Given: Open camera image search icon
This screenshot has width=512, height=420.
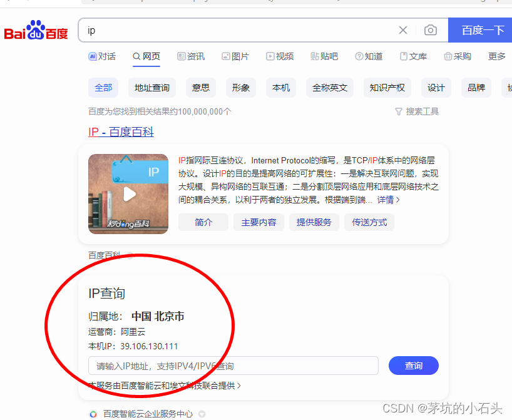Looking at the screenshot, I should (x=431, y=30).
